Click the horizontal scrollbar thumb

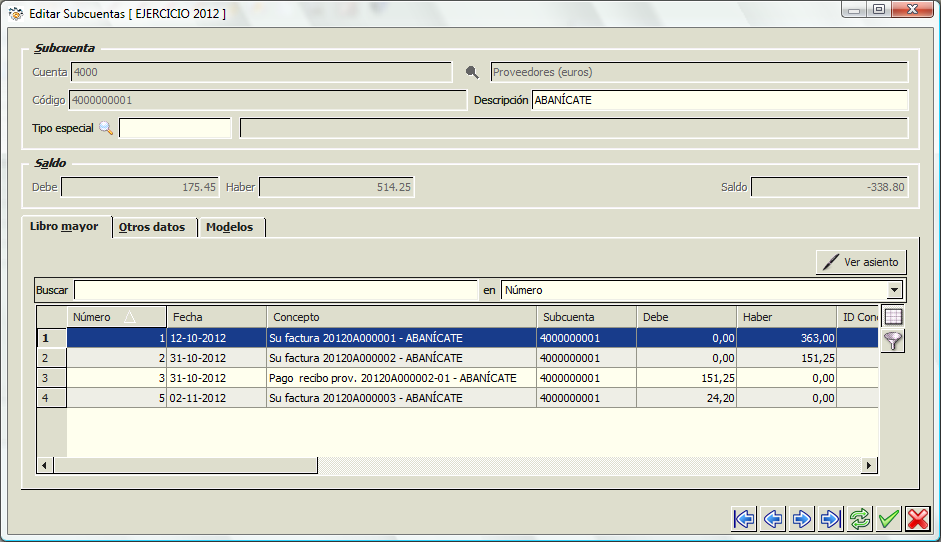(x=185, y=465)
